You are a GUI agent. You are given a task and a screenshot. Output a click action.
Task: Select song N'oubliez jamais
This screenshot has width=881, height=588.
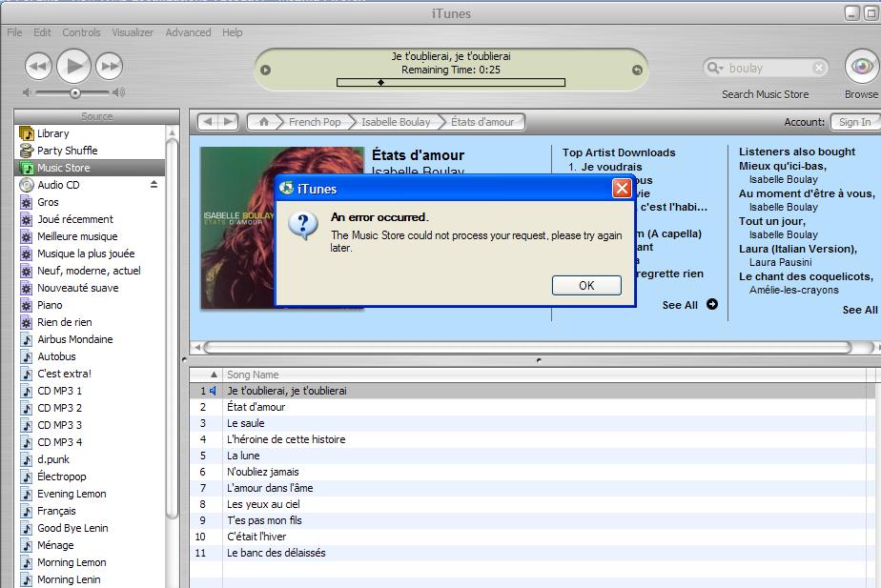pos(532,473)
